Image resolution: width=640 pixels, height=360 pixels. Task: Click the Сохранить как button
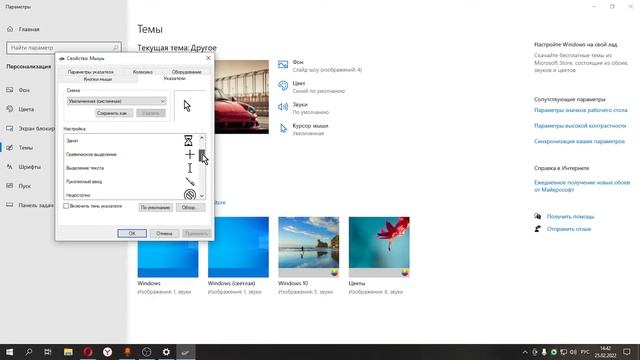(x=114, y=113)
